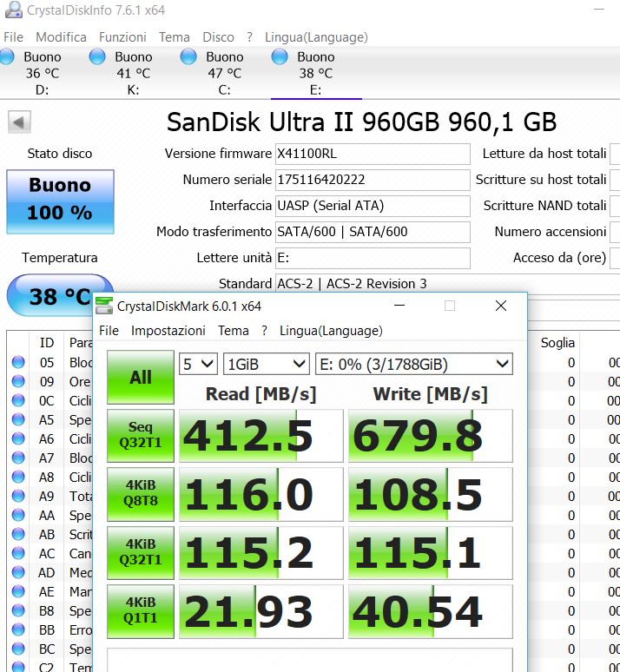Viewport: 620px width, 672px height.
Task: Click the blue status dot for attribute AB
Action: pos(18,534)
